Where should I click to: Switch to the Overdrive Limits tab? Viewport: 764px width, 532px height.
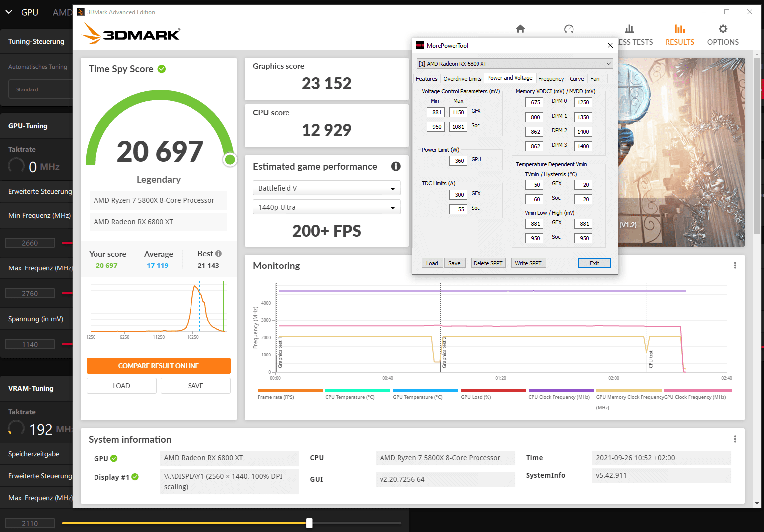pyautogui.click(x=463, y=79)
